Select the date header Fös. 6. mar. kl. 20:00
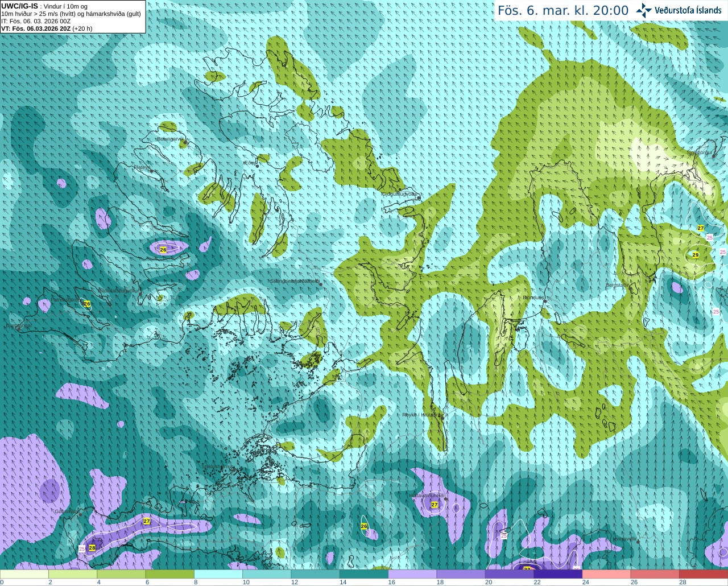The image size is (728, 586). pos(563,10)
